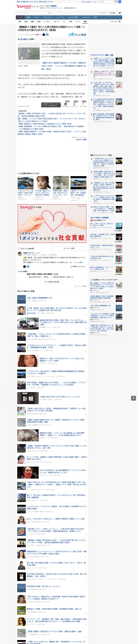The height and width of the screenshot is (644, 138).
Task: Close the reaction tooltip popup
Action: pos(60,103)
